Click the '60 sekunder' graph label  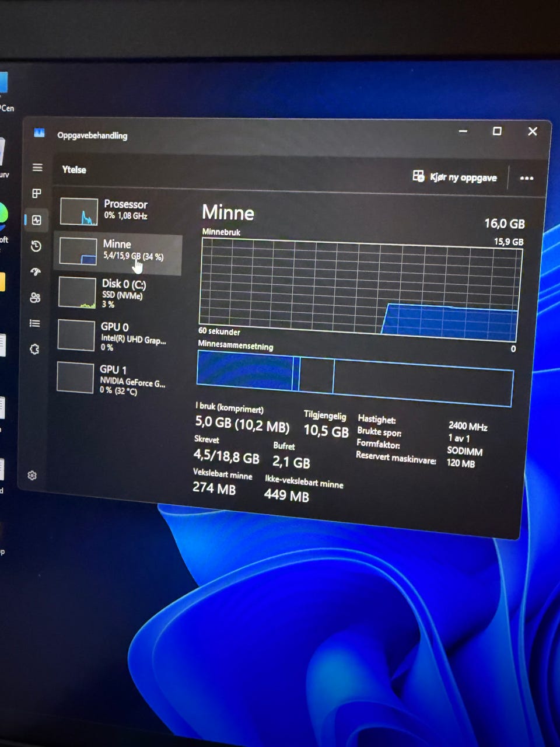219,331
